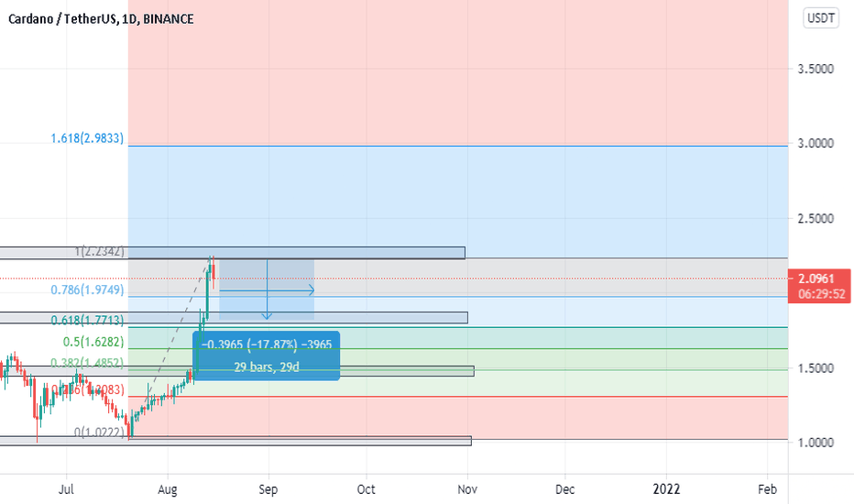Viewport: 854px width, 504px height.
Task: Click the Feb label on time axis
Action: click(x=767, y=489)
